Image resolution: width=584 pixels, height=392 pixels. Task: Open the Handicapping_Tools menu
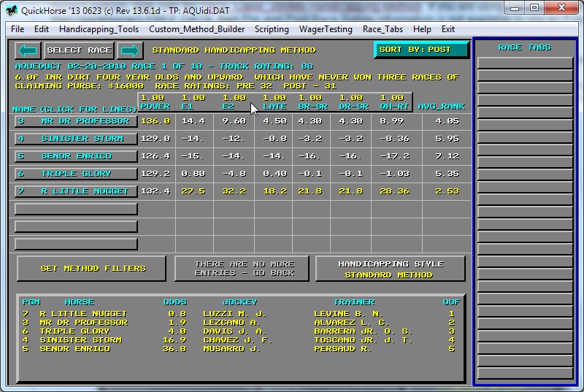click(99, 29)
